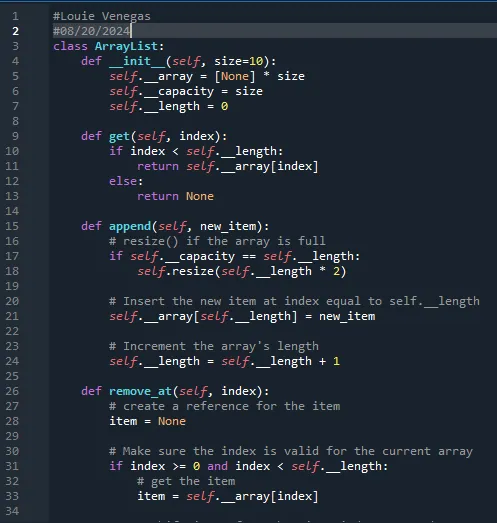Click the 'get' method name
Image resolution: width=497 pixels, height=523 pixels.
coord(119,136)
